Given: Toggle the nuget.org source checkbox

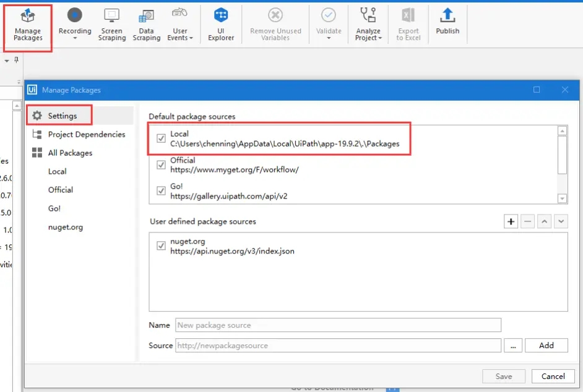Looking at the screenshot, I should tap(161, 245).
